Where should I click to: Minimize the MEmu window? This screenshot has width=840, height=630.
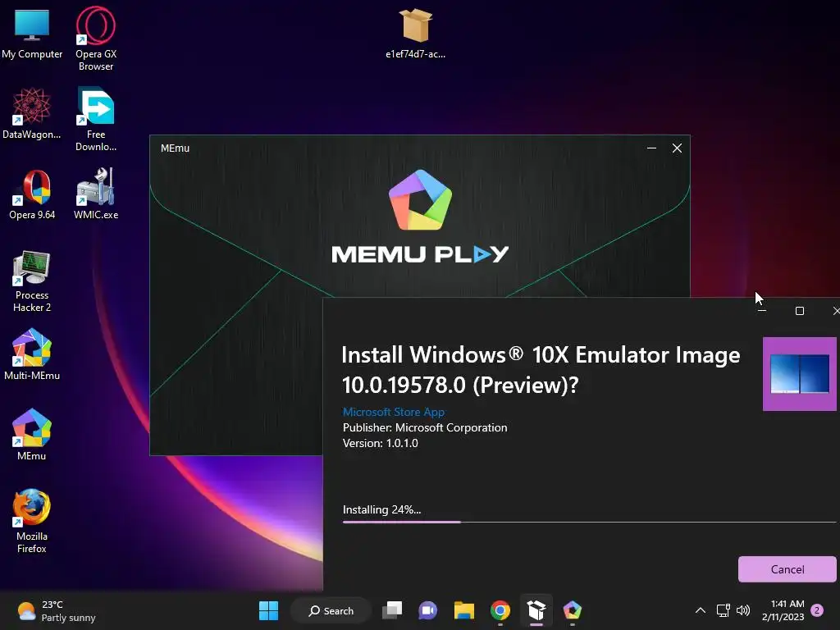(x=651, y=148)
